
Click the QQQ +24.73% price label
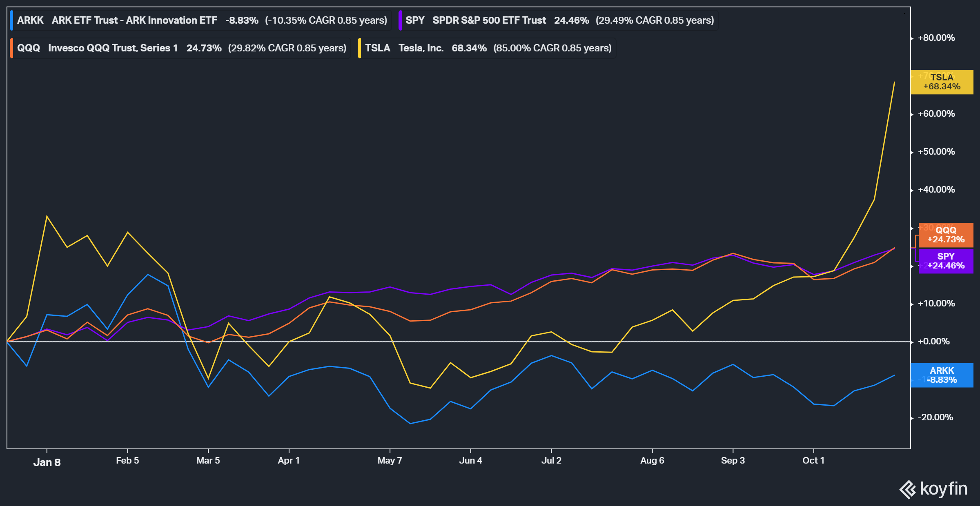[946, 235]
